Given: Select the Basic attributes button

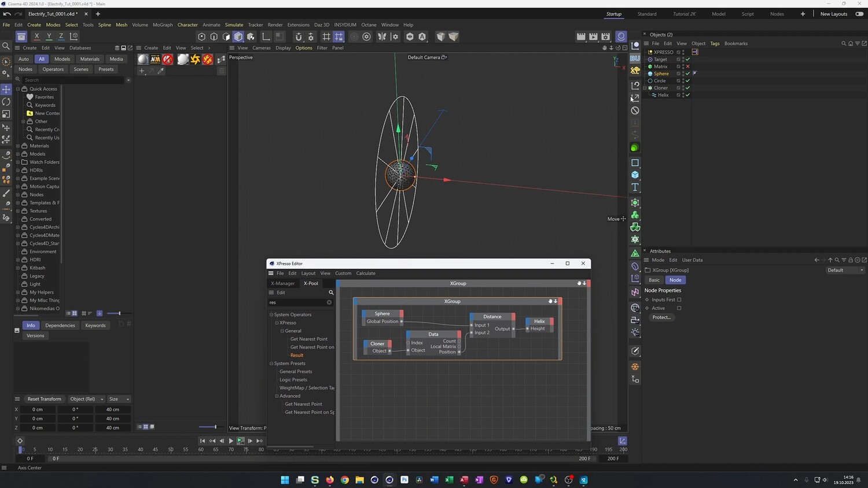Looking at the screenshot, I should (x=654, y=280).
